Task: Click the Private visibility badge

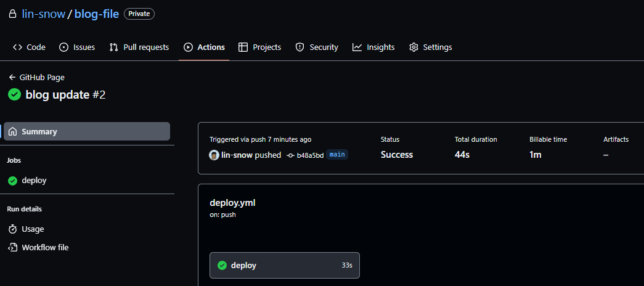Action: coord(139,14)
